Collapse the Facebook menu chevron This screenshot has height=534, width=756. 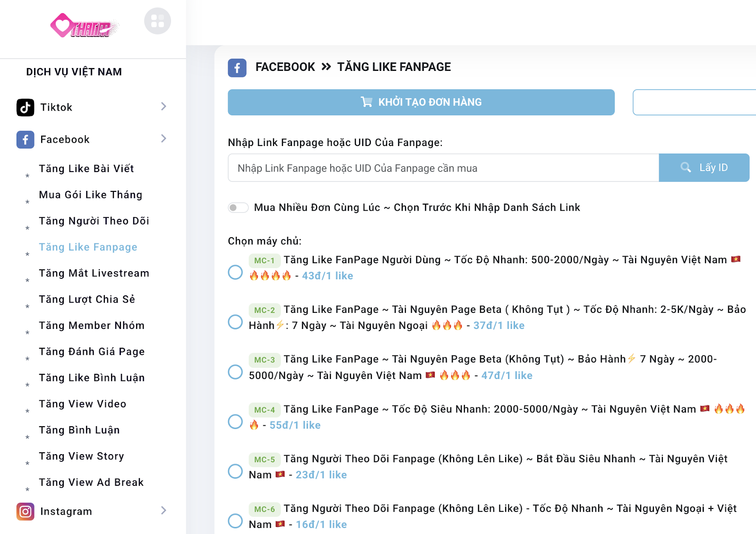pos(163,138)
